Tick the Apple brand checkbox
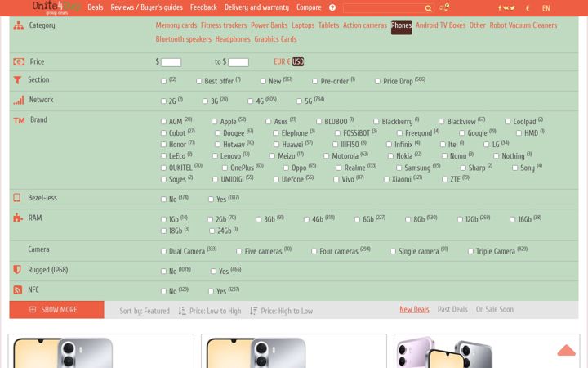 (214, 122)
